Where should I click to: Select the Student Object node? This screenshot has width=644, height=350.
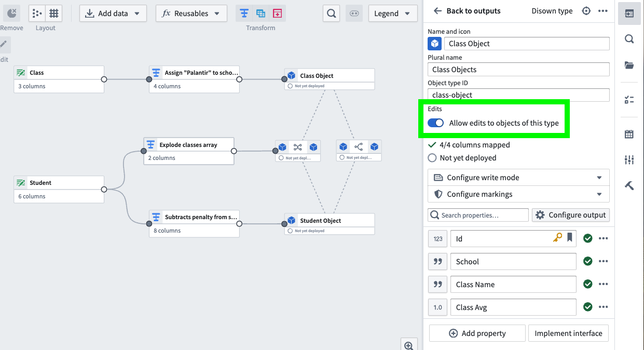(329, 224)
